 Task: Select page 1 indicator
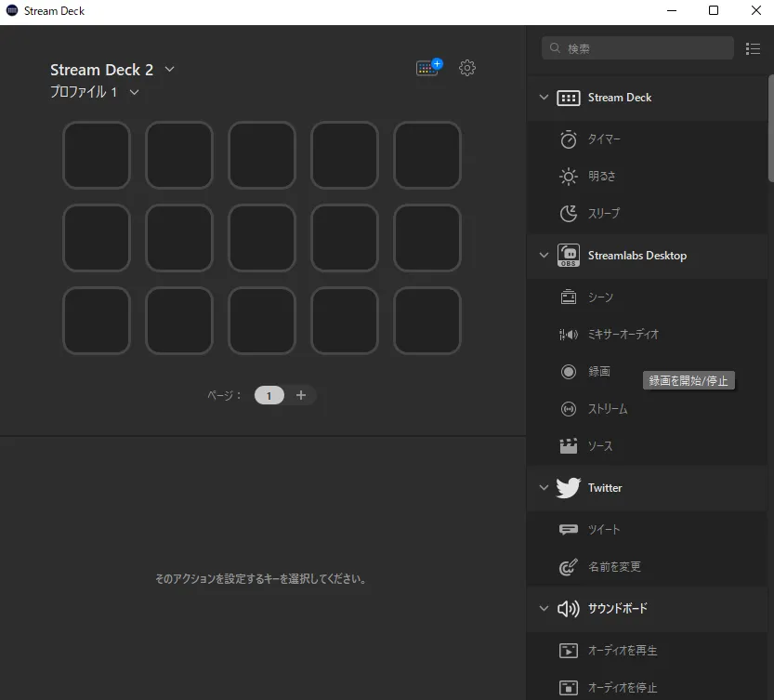coord(269,395)
